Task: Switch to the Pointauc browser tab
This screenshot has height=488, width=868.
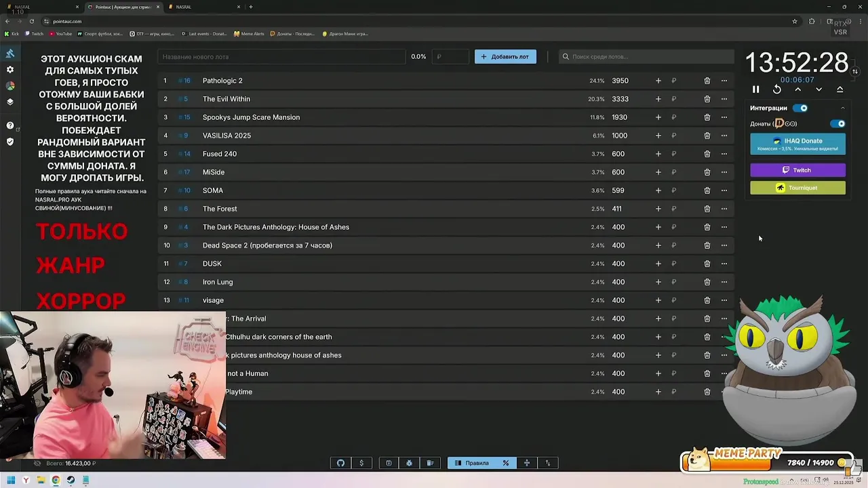Action: click(124, 7)
